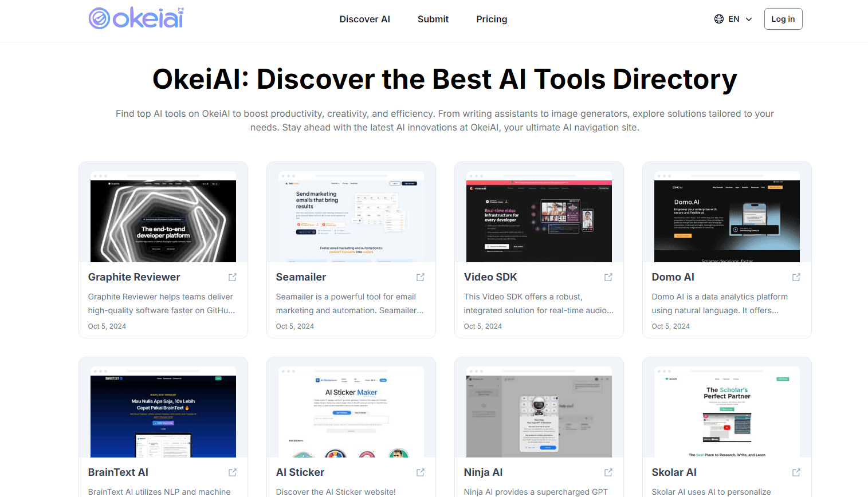Open the Pricing page
Image resolution: width=868 pixels, height=497 pixels.
(x=492, y=19)
